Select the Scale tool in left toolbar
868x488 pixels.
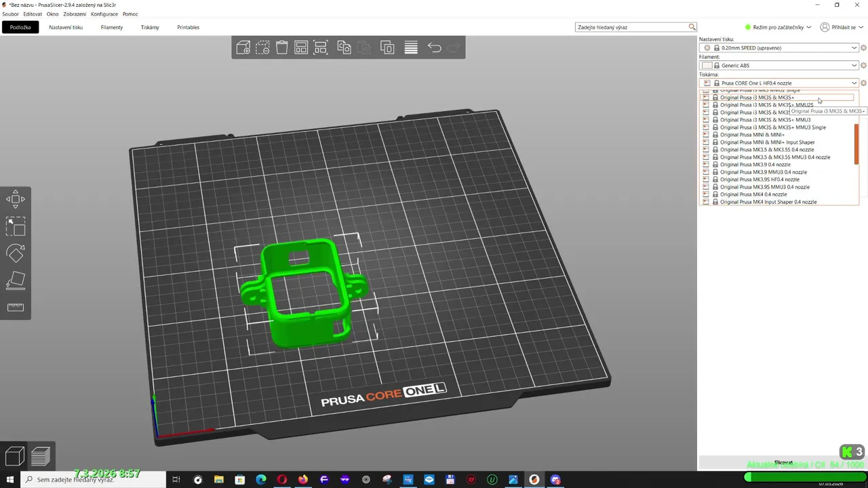pos(16,226)
